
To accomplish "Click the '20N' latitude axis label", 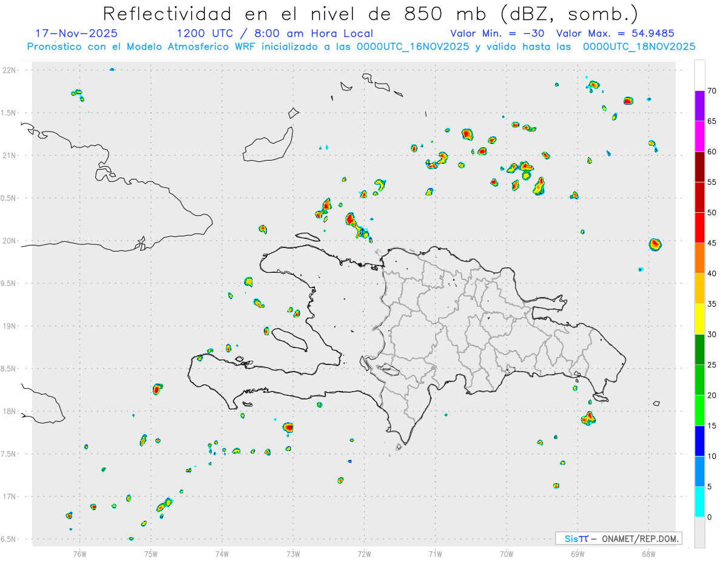I will coord(10,241).
